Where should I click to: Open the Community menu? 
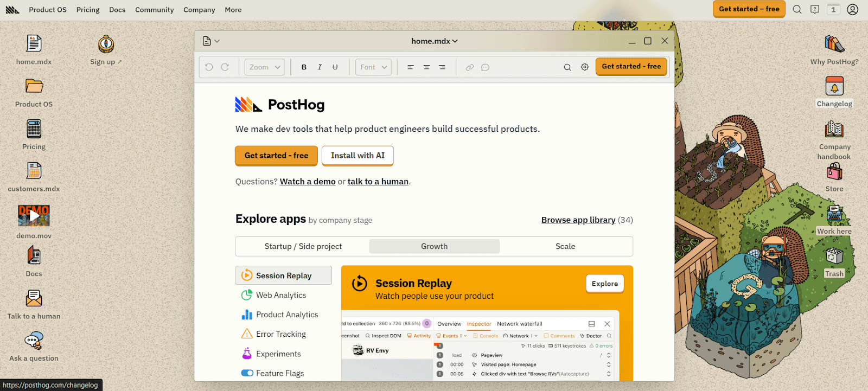tap(155, 10)
